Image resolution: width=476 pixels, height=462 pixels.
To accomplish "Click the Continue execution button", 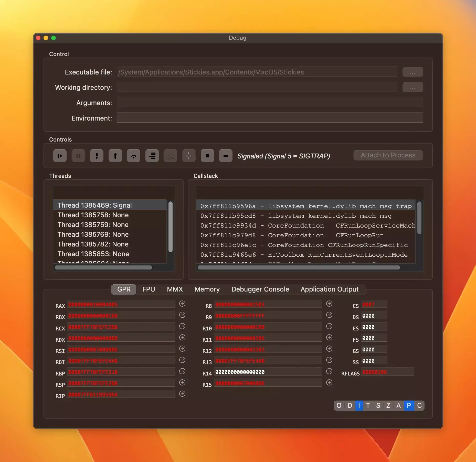I will pos(60,156).
